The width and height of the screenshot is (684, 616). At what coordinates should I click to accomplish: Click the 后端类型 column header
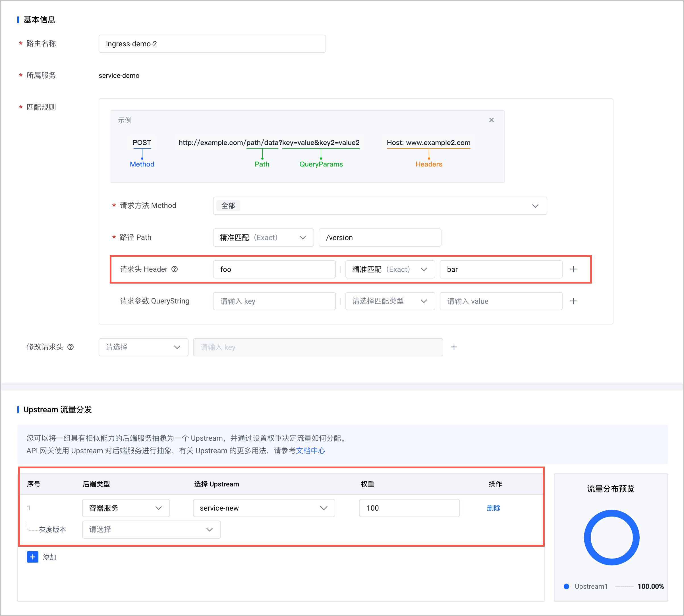pyautogui.click(x=96, y=484)
